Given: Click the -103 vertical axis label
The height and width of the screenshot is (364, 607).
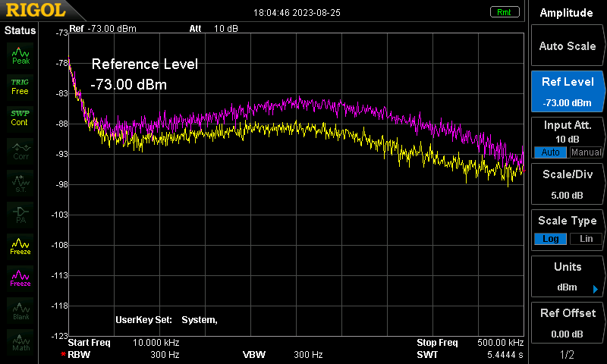Looking at the screenshot, I should tap(60, 215).
